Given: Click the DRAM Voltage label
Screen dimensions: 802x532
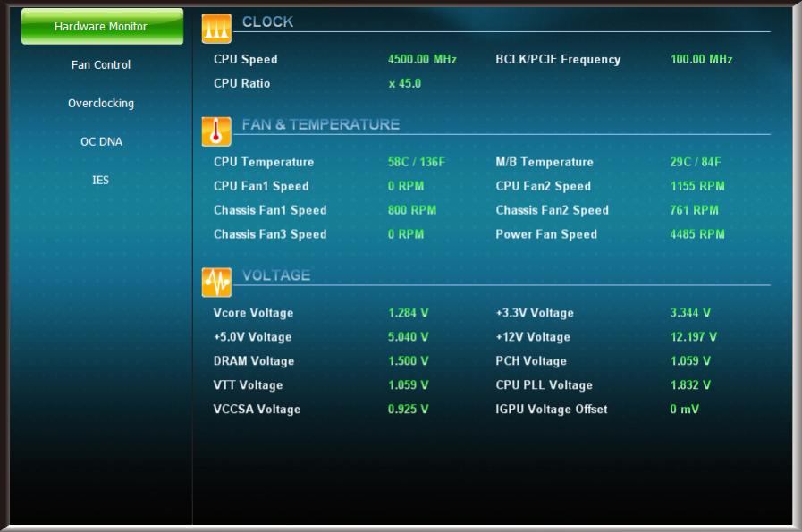Looking at the screenshot, I should pos(254,361).
